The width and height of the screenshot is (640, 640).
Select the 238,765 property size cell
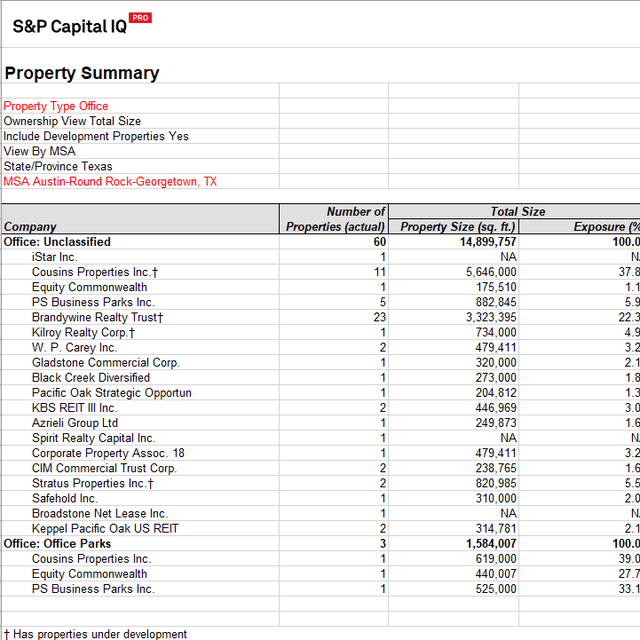(454, 468)
